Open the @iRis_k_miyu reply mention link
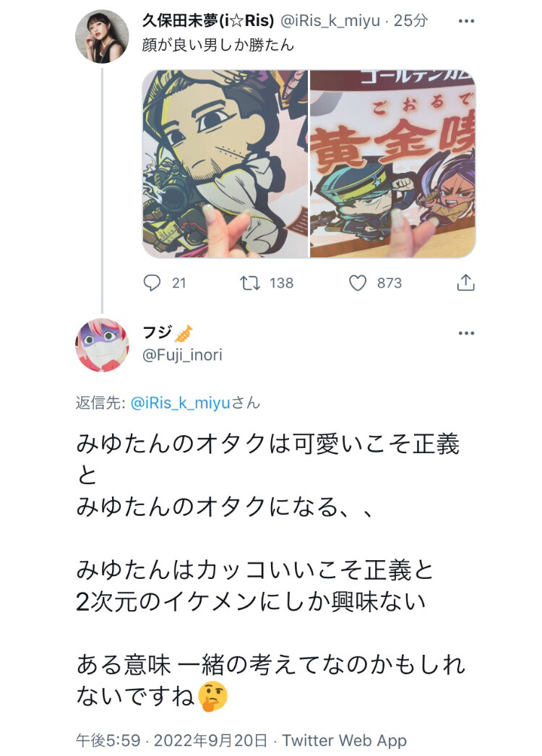Screen dimensions: 542x756 pos(181,403)
